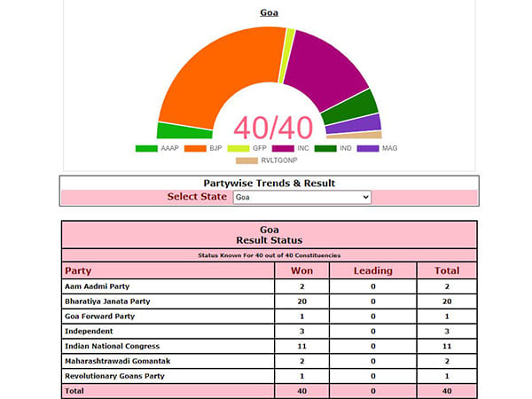The width and height of the screenshot is (532, 399).
Task: Click the underlined Goa chart title
Action: pyautogui.click(x=269, y=12)
